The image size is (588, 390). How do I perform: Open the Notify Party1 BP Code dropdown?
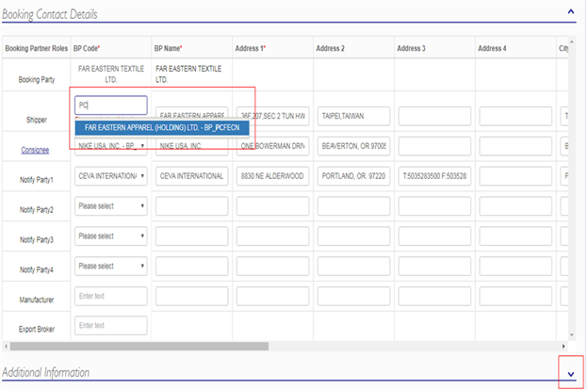[111, 176]
